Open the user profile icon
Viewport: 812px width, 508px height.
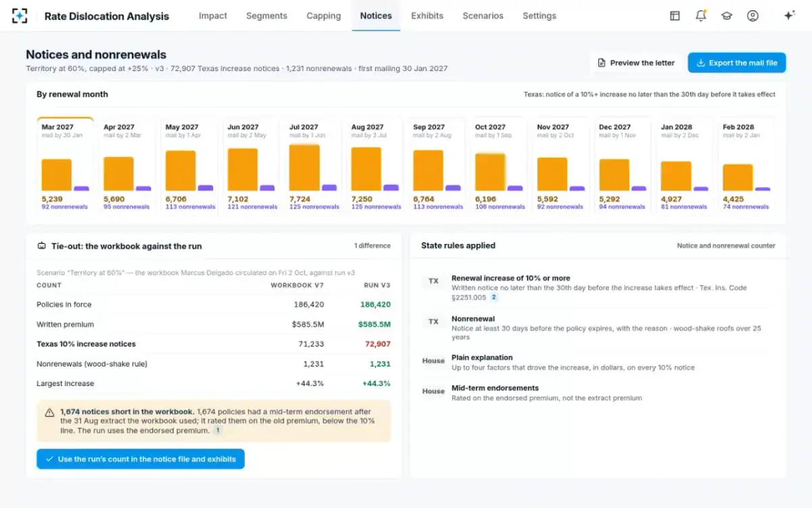click(x=752, y=16)
